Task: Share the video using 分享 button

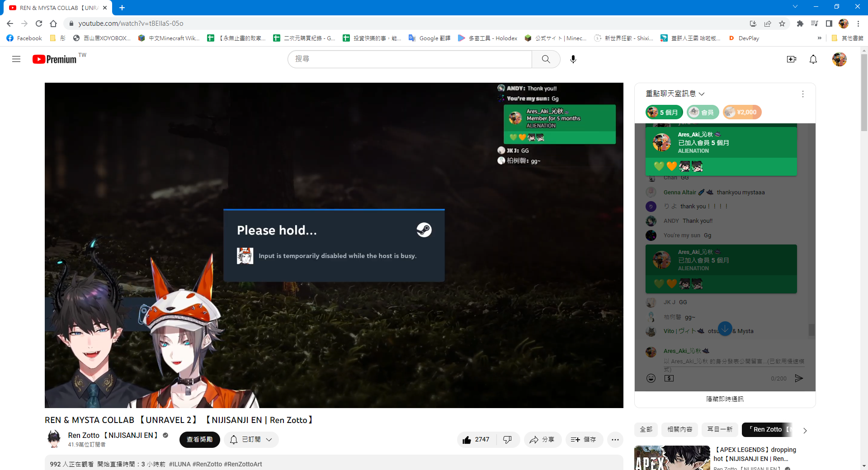Action: coord(542,440)
